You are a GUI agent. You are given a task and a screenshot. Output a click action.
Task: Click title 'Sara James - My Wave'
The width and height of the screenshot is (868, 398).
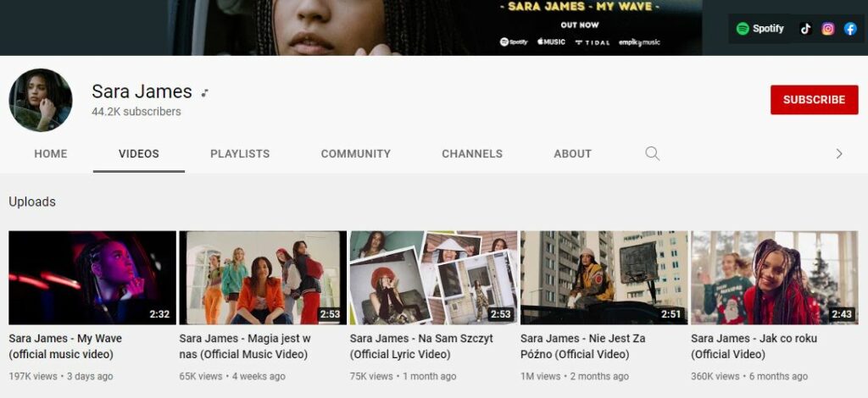[65, 346]
